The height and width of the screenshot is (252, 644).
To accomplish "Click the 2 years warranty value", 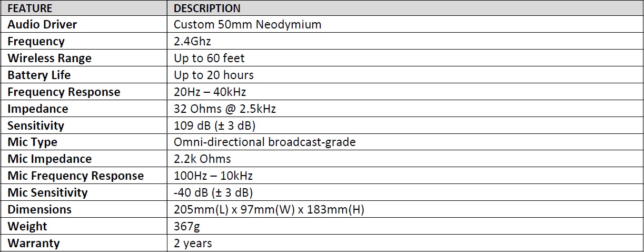I will (193, 244).
